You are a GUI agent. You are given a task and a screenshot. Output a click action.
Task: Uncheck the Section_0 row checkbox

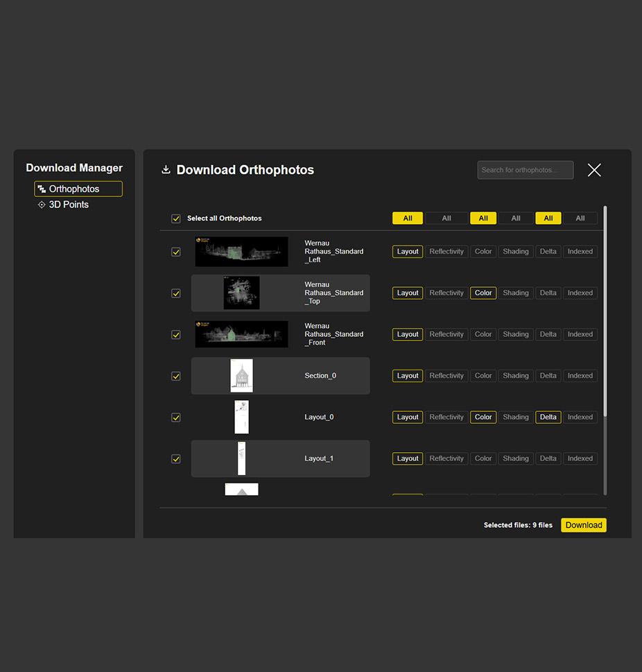(176, 375)
